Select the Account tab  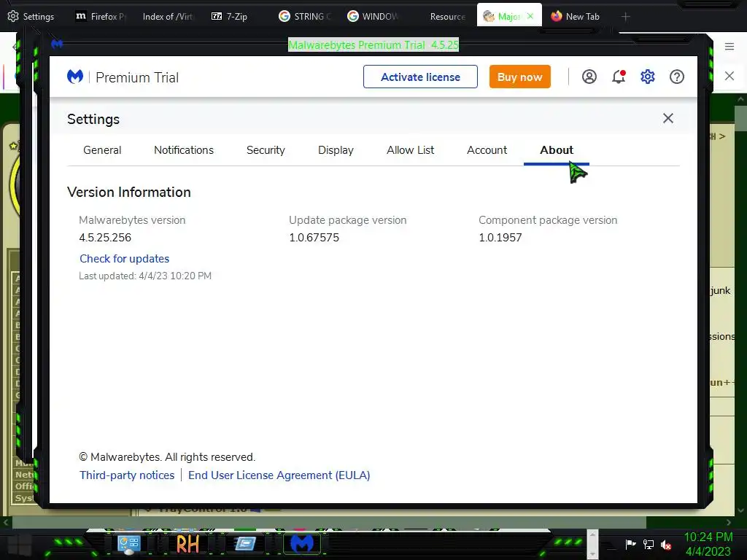(x=487, y=150)
